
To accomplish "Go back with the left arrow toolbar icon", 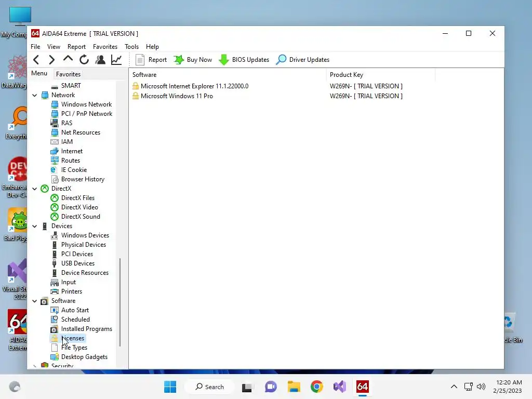I will click(x=36, y=60).
